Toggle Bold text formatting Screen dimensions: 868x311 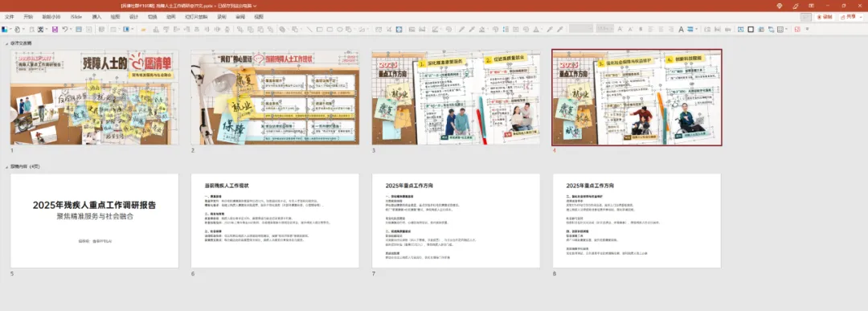[x=641, y=29]
